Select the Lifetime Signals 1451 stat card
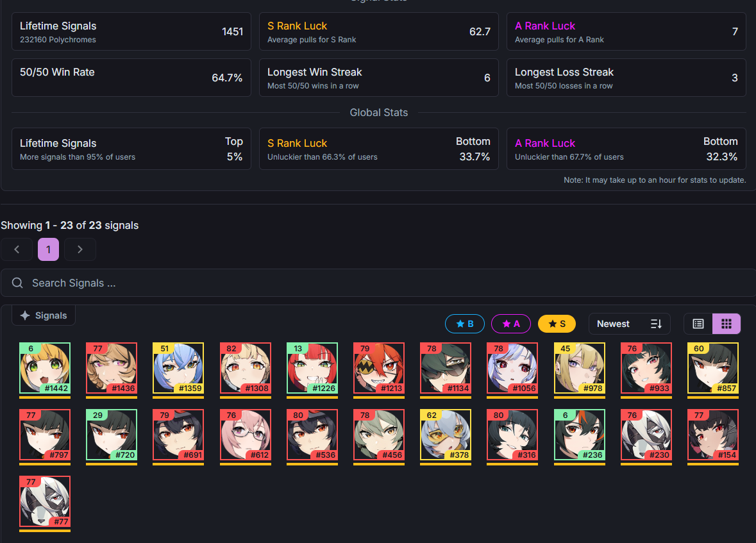This screenshot has width=756, height=543. coord(131,32)
